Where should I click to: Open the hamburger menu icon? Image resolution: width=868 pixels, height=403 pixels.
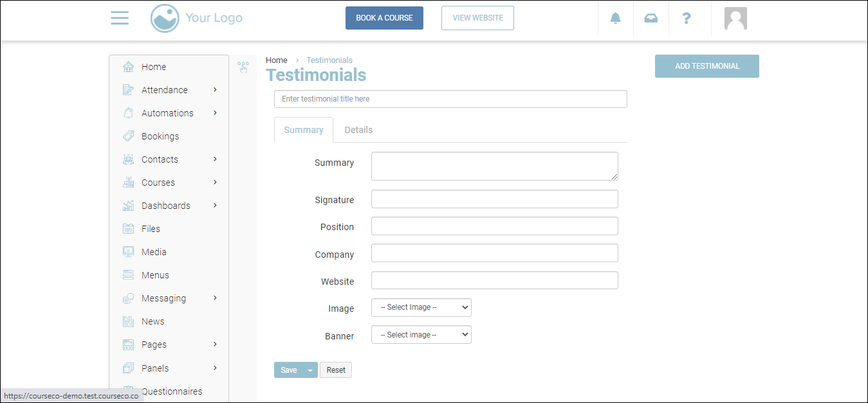click(x=120, y=18)
